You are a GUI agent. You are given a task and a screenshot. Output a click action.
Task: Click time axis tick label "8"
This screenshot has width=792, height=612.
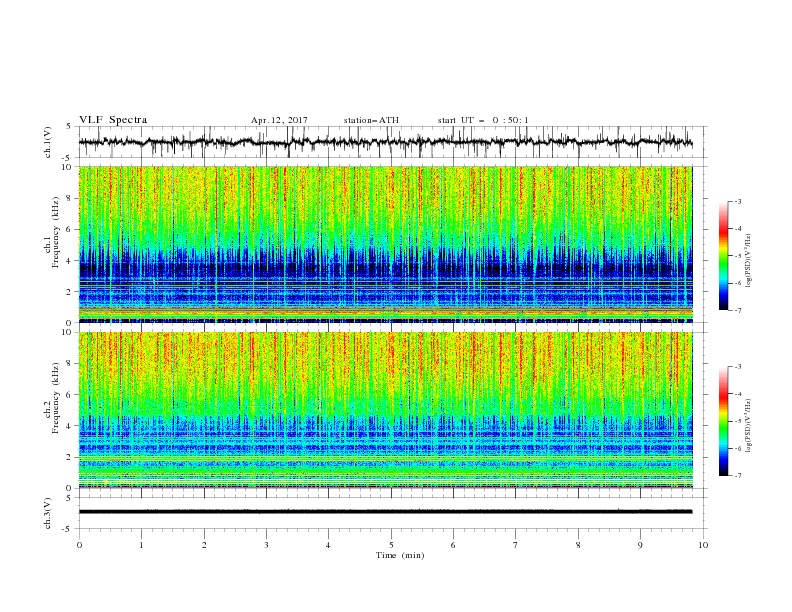point(578,545)
